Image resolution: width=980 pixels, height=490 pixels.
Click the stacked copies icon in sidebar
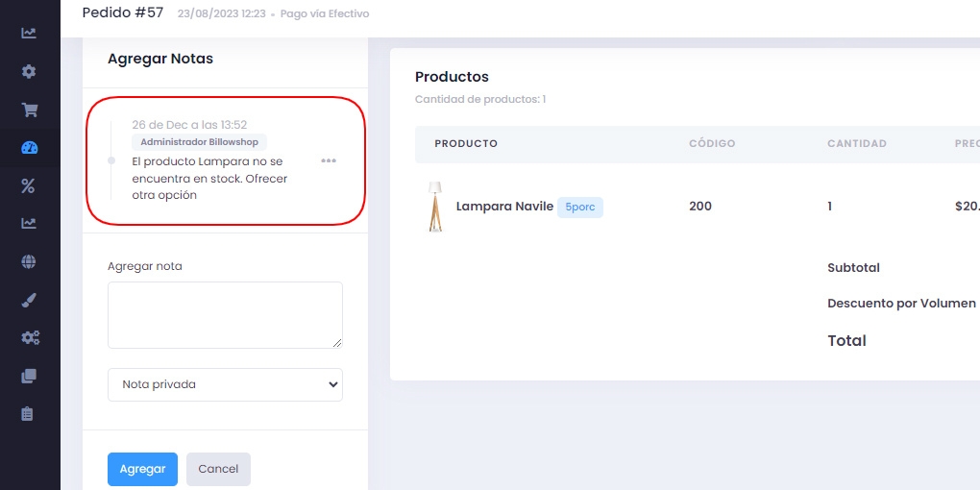coord(29,376)
